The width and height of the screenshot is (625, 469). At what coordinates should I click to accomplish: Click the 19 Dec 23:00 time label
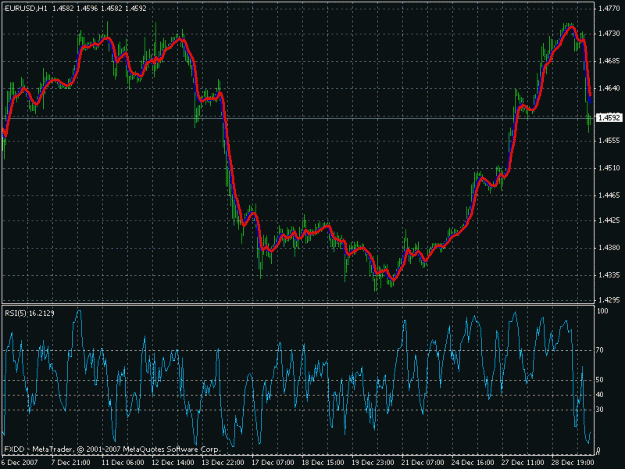click(x=373, y=463)
